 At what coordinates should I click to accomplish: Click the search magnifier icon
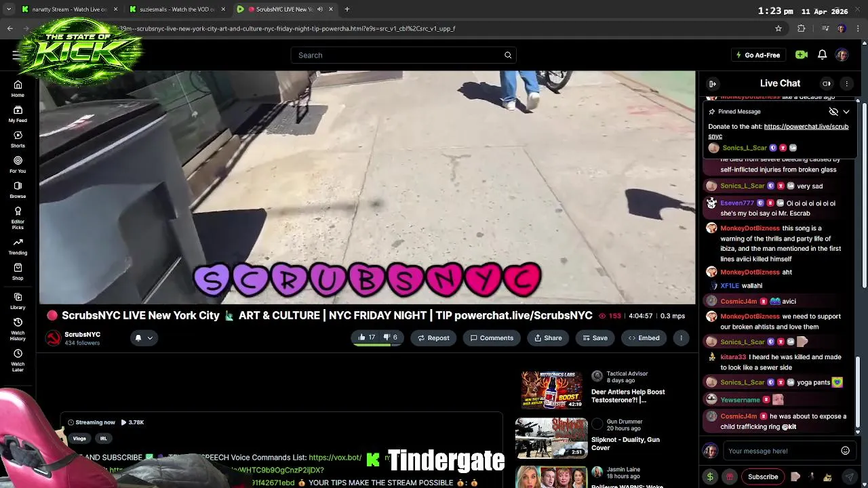(507, 55)
